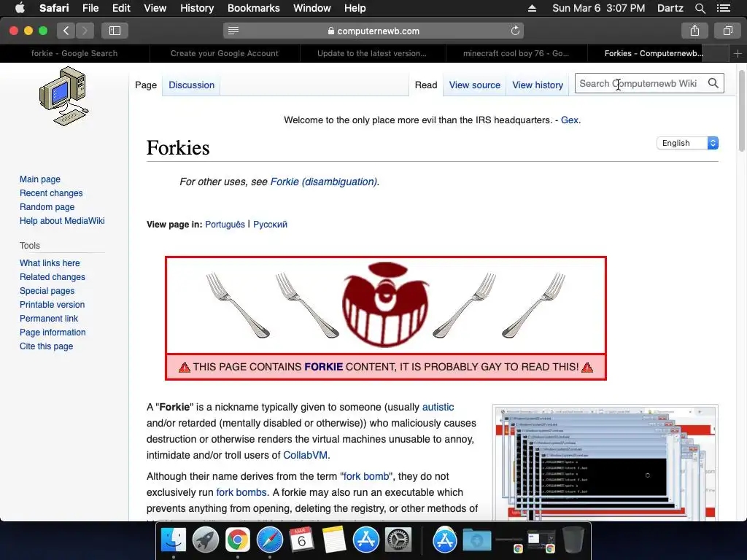This screenshot has width=747, height=560.
Task: View page in Português
Action: pos(225,225)
